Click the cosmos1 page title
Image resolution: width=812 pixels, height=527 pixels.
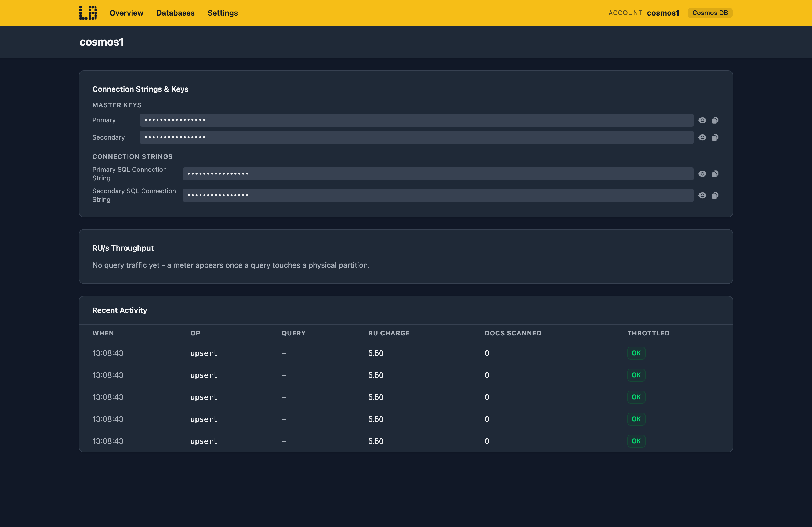tap(102, 42)
